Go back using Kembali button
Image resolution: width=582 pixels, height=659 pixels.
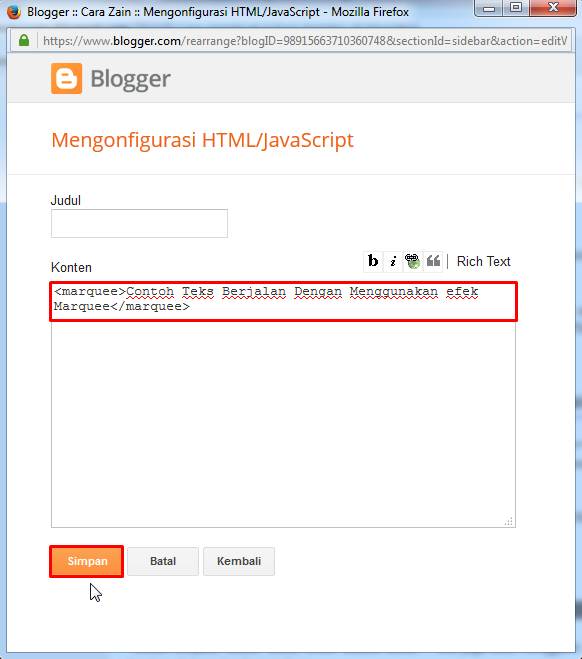point(239,561)
